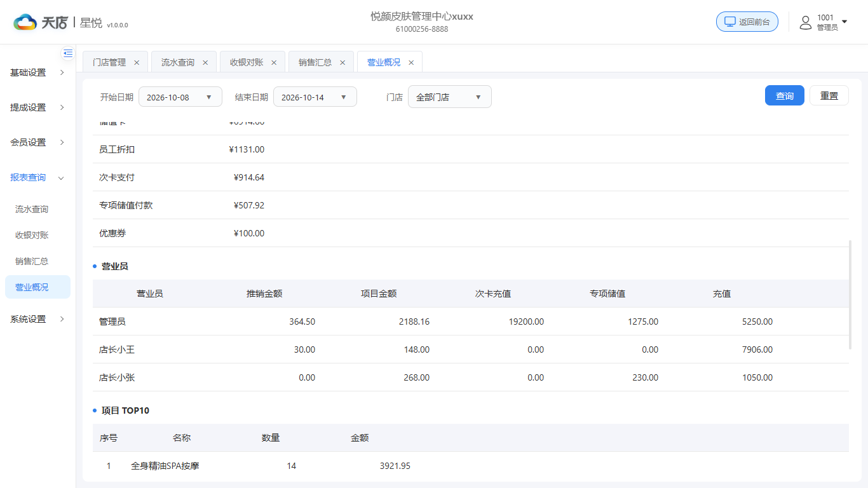
Task: Click the 全身精油SPA按摩 item name
Action: click(x=165, y=466)
